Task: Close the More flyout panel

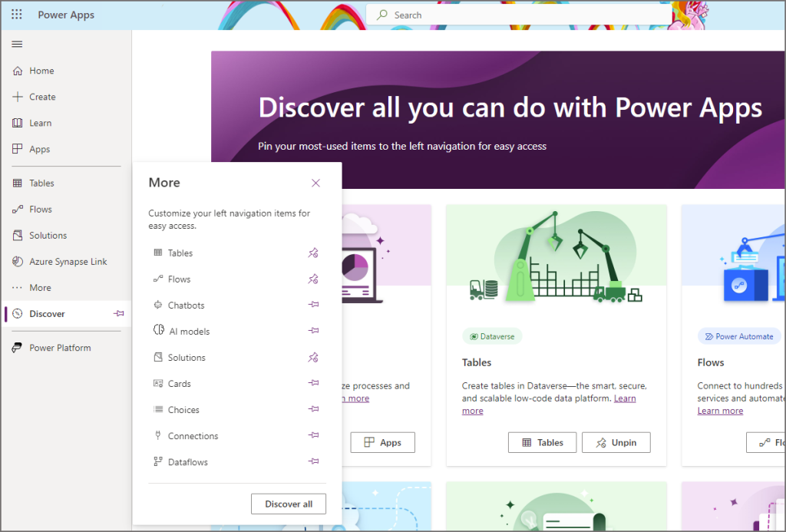Action: coord(315,183)
